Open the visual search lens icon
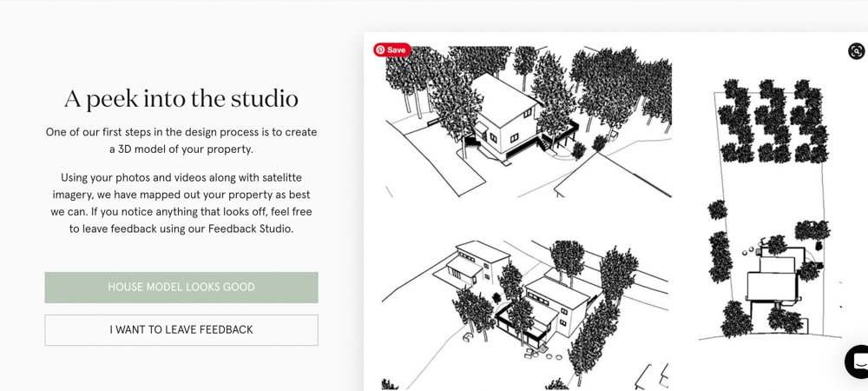The image size is (868, 391). pos(856,51)
